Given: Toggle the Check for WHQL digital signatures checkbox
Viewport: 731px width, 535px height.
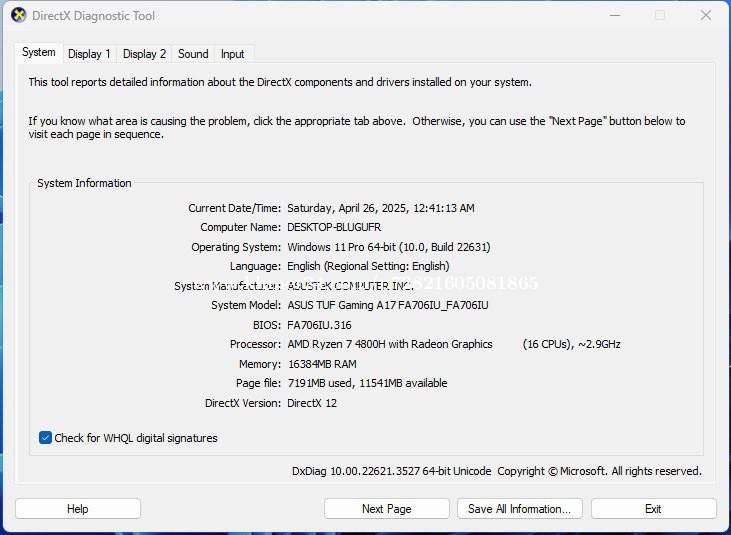Looking at the screenshot, I should click(x=45, y=438).
